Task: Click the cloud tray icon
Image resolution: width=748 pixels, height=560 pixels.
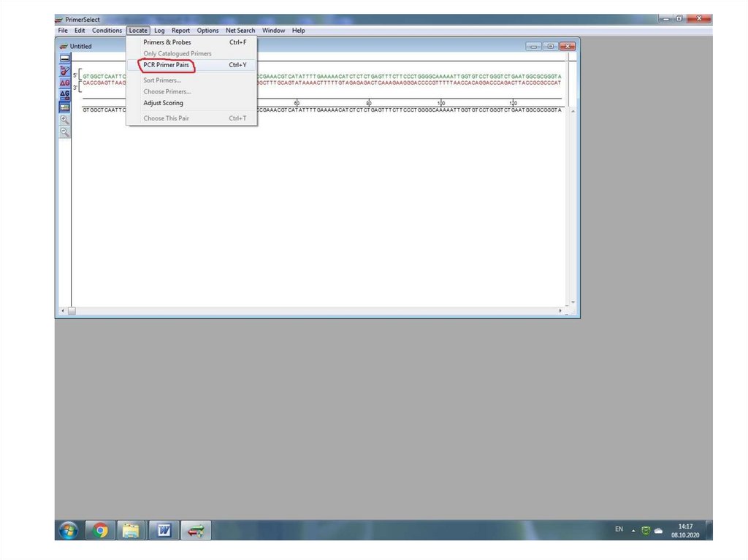Action: [659, 530]
